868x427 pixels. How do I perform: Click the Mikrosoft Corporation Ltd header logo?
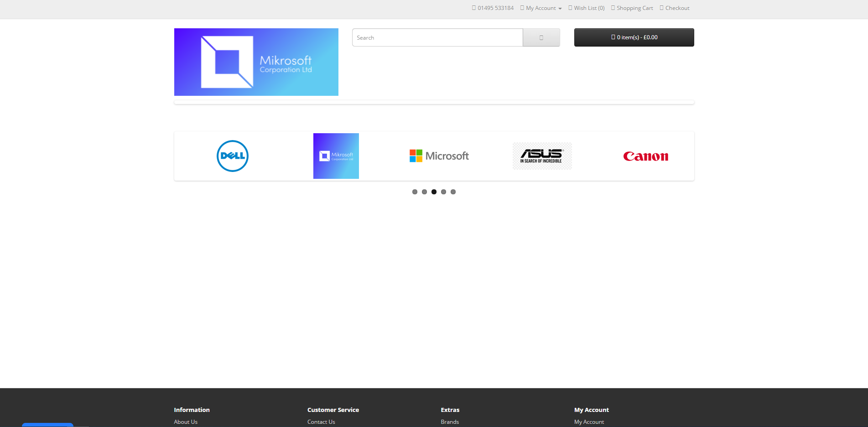(256, 62)
